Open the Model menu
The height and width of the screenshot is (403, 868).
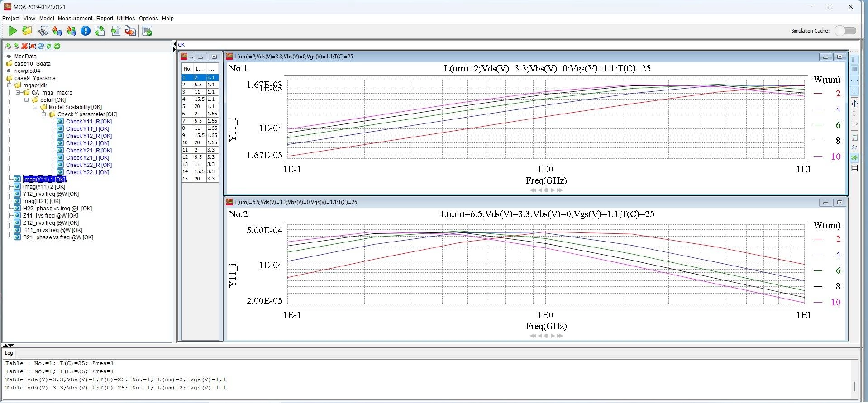[x=47, y=19]
